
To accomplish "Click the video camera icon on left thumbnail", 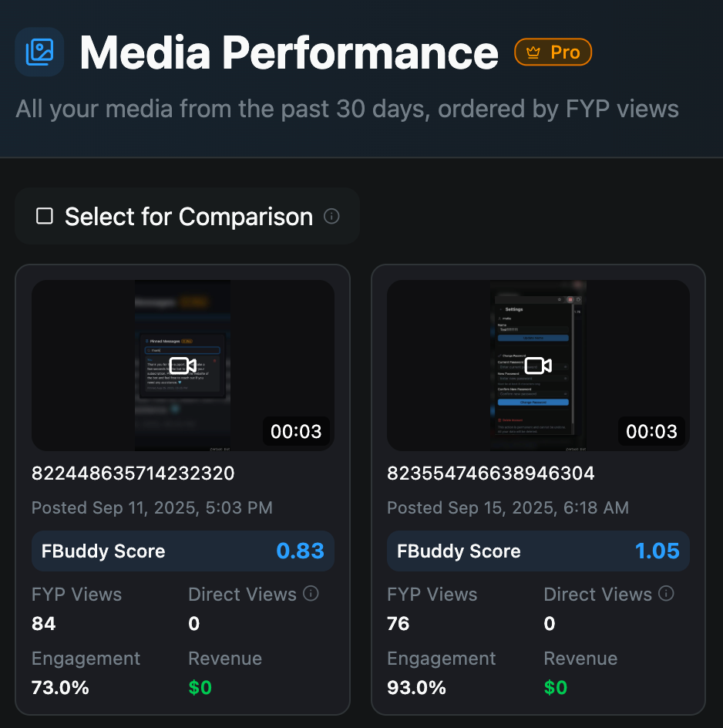I will pos(182,365).
